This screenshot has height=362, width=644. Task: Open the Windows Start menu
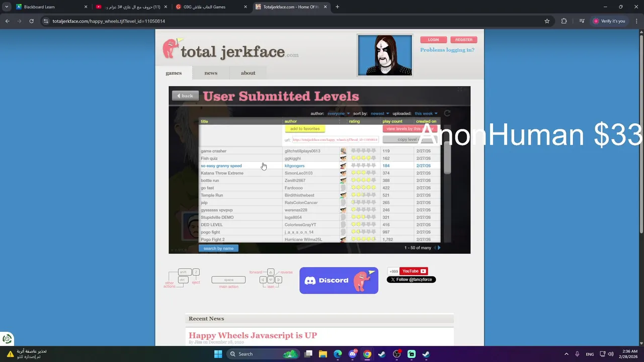218,354
